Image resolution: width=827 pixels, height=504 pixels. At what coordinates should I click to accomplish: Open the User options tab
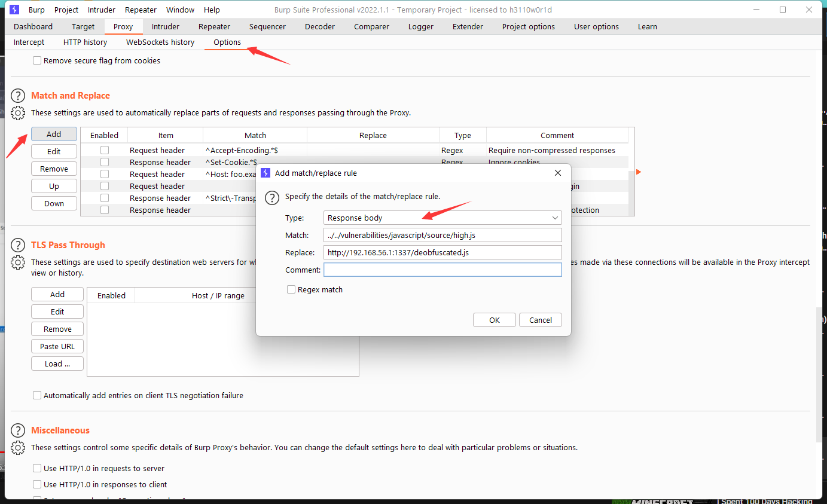point(596,26)
